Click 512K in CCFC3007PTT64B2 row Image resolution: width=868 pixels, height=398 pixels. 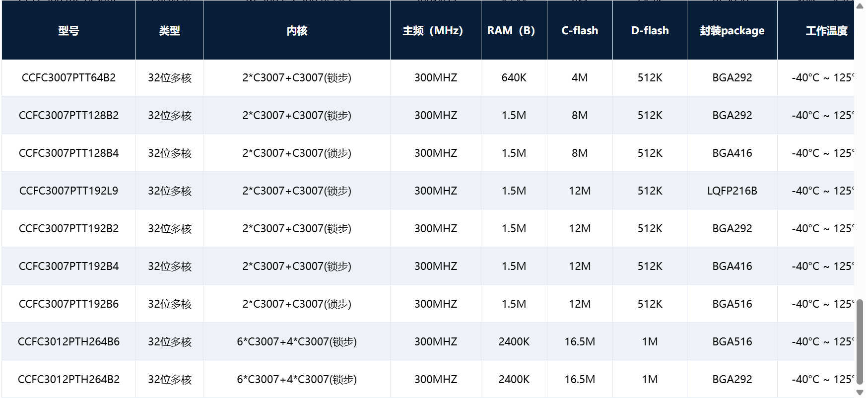(x=650, y=78)
